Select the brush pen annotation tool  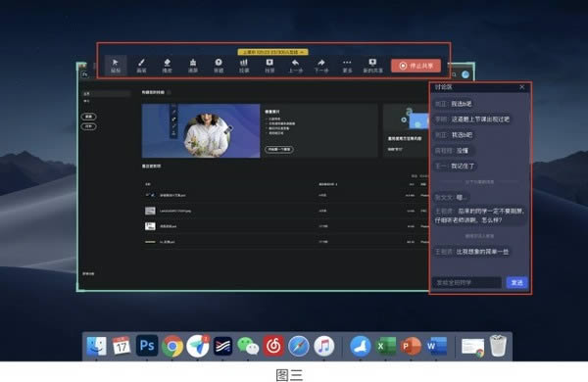tap(141, 66)
